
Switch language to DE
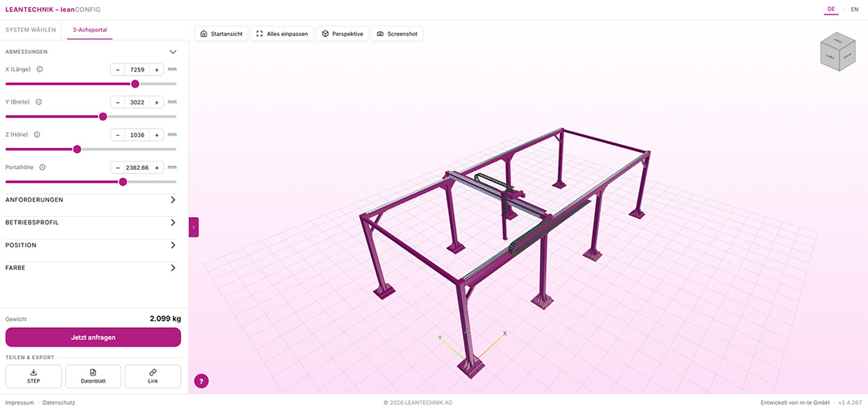click(x=831, y=10)
